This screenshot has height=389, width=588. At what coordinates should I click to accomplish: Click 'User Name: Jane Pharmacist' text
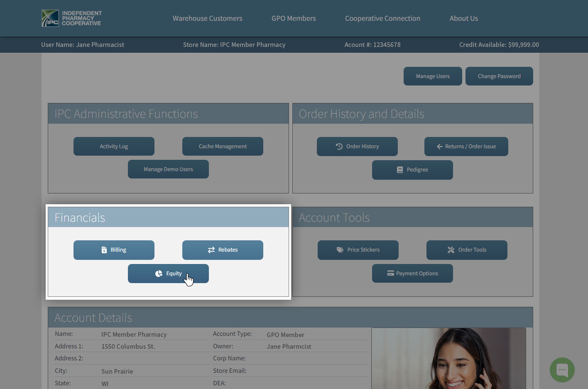[83, 45]
